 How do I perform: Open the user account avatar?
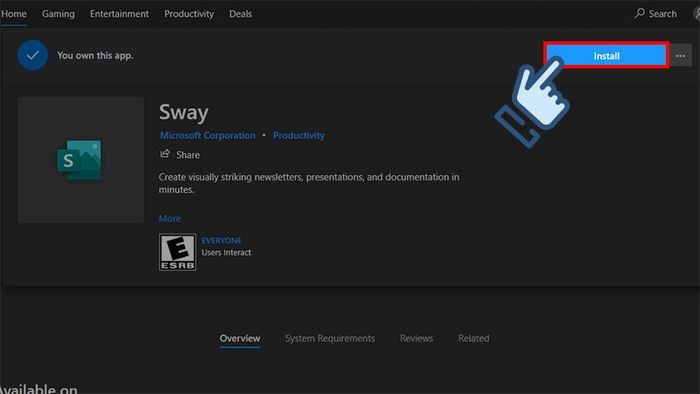tap(696, 13)
